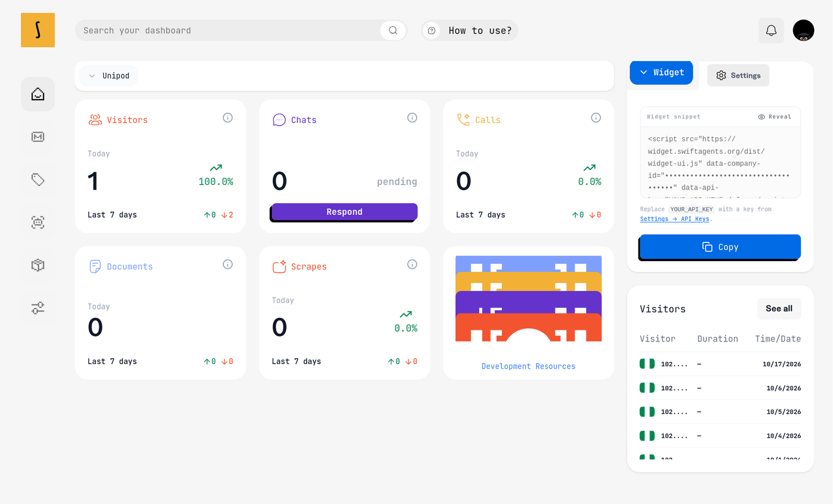Show info for the Visitors card
The image size is (833, 504).
click(x=228, y=118)
